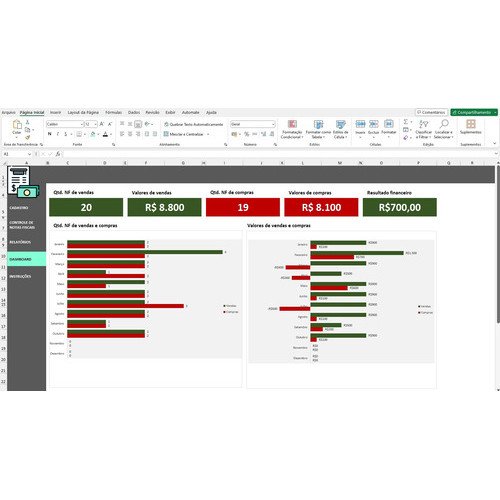Select the Valores de vendas e compras chart
Image resolution: width=500 pixels, height=500 pixels.
pos(341,309)
